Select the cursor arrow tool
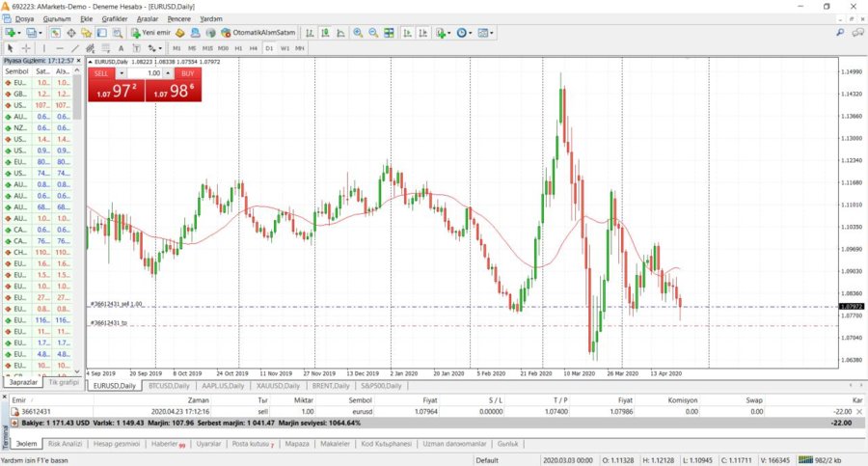The image size is (868, 466). coord(11,47)
